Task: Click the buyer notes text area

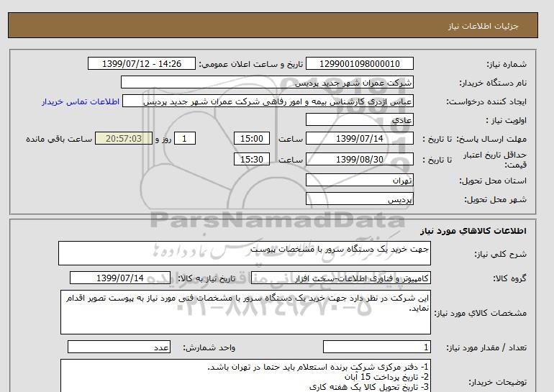Action: point(245,375)
